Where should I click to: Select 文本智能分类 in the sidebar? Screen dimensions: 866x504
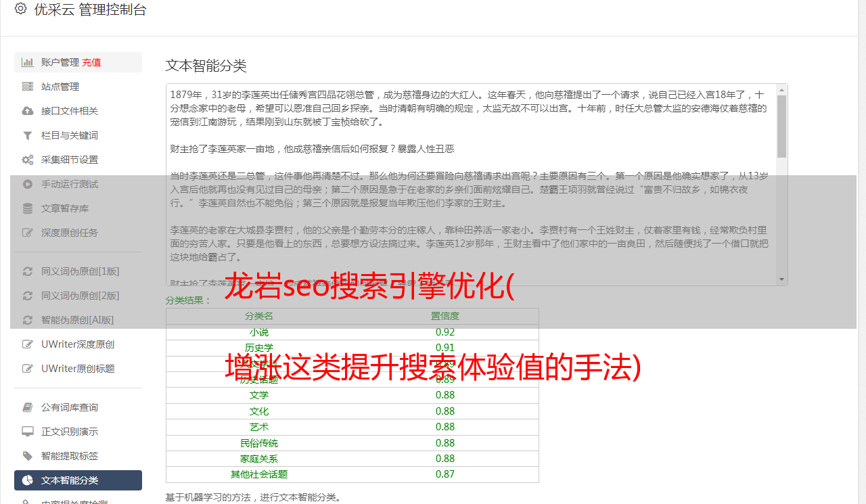[78, 480]
